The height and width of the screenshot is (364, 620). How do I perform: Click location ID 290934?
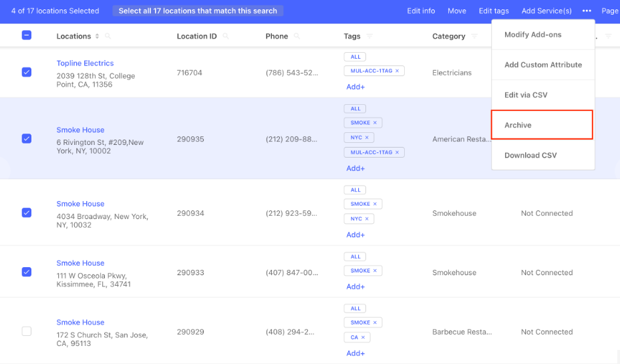tap(190, 214)
